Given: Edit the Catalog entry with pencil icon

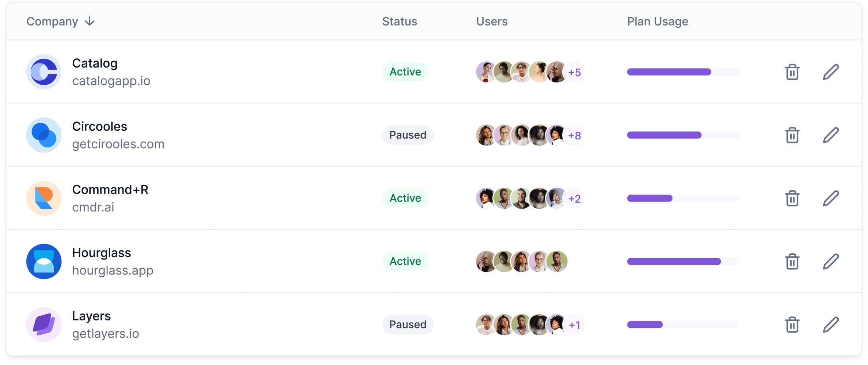Looking at the screenshot, I should point(831,72).
